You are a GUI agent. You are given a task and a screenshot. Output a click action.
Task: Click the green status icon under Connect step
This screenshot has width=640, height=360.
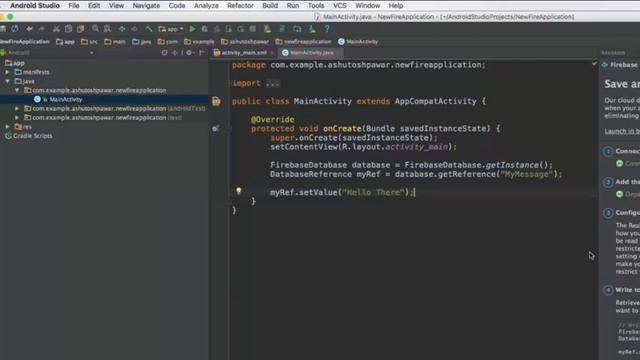(x=620, y=163)
